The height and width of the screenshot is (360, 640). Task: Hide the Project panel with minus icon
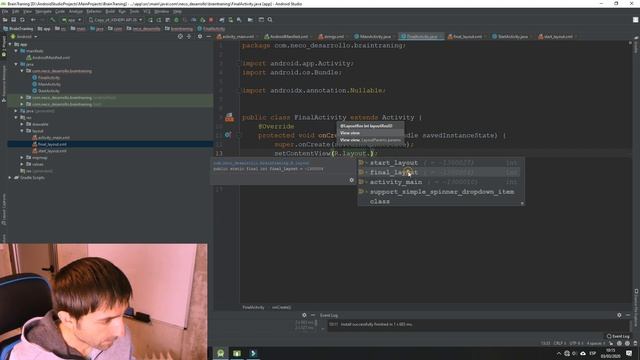[208, 36]
